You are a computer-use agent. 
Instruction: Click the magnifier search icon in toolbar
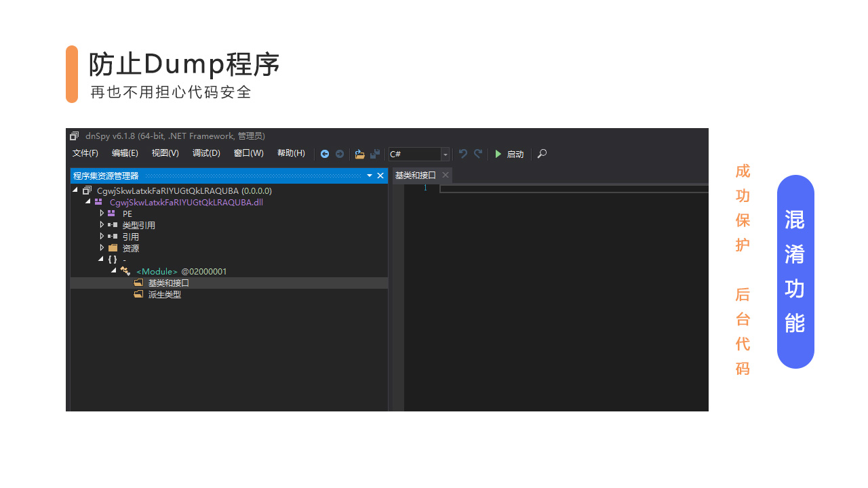click(542, 154)
